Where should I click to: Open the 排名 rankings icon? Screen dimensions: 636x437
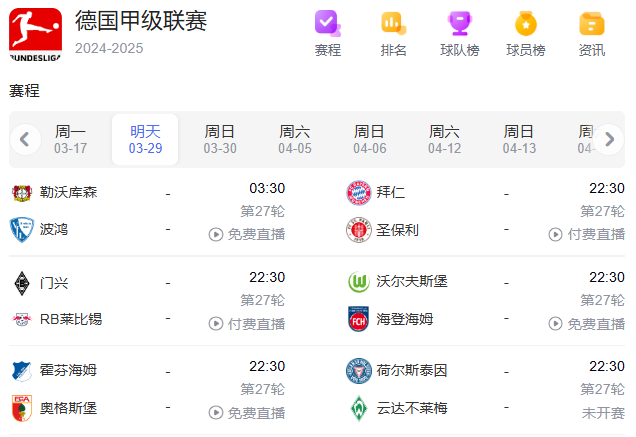[393, 24]
